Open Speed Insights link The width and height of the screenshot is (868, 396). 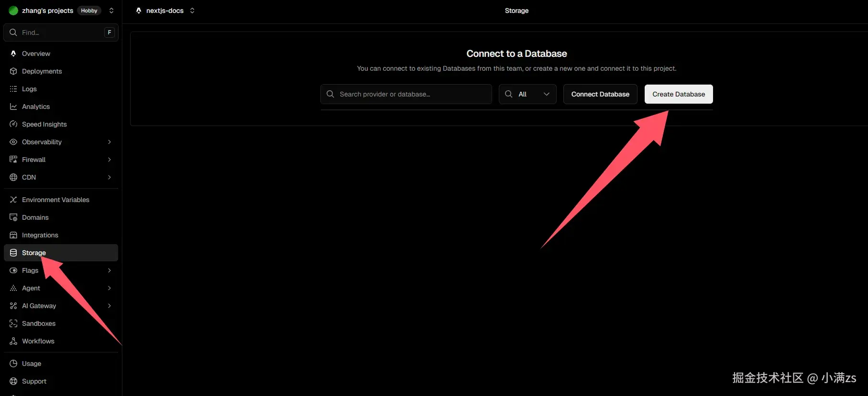pos(61,124)
